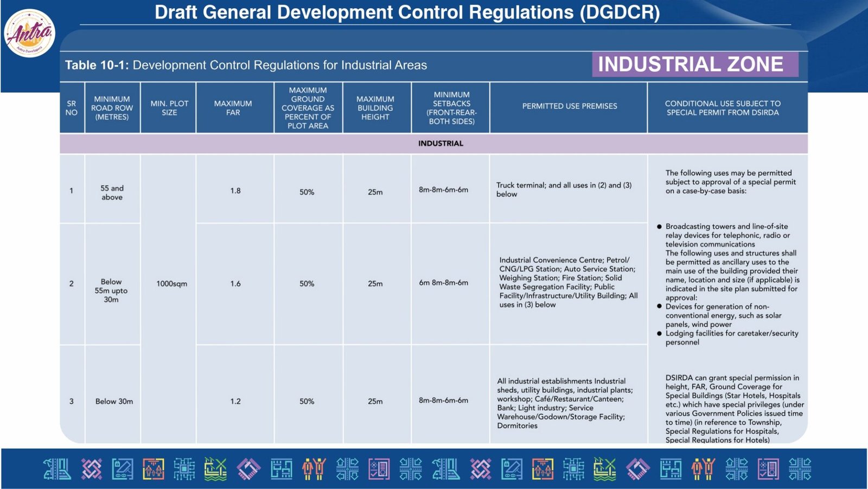Click the leftmost purple handshake icon
The image size is (868, 489).
click(x=248, y=469)
